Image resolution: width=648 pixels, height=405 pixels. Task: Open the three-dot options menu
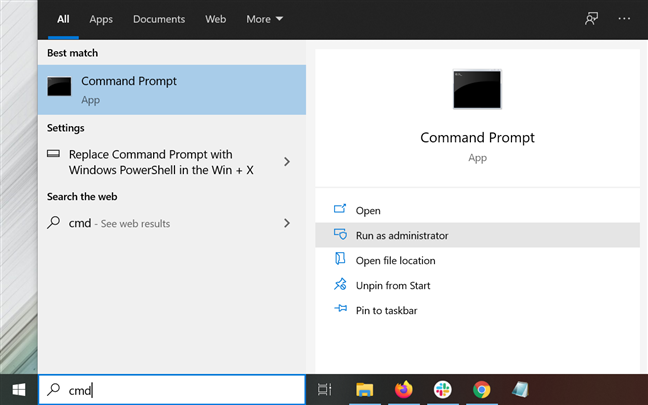coord(624,19)
